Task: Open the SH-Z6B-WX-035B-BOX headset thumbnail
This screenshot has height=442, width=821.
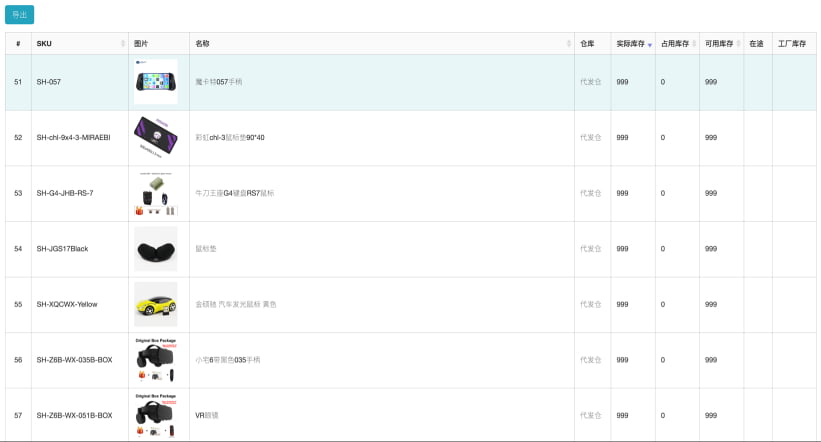Action: point(156,360)
